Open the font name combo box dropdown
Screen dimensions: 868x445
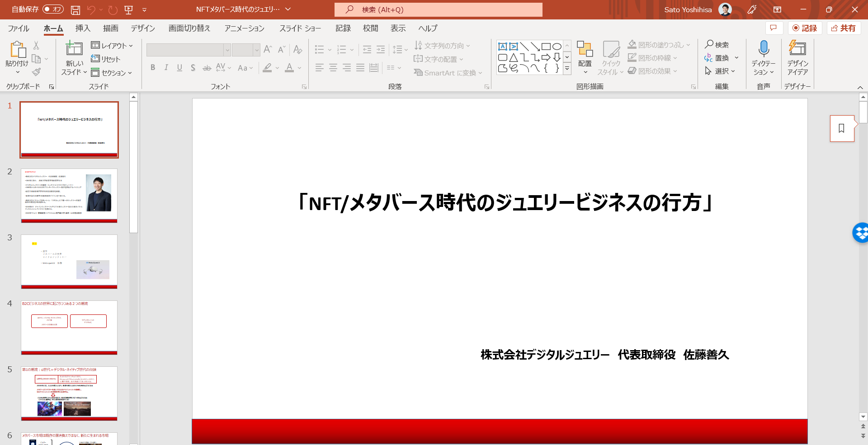point(227,50)
